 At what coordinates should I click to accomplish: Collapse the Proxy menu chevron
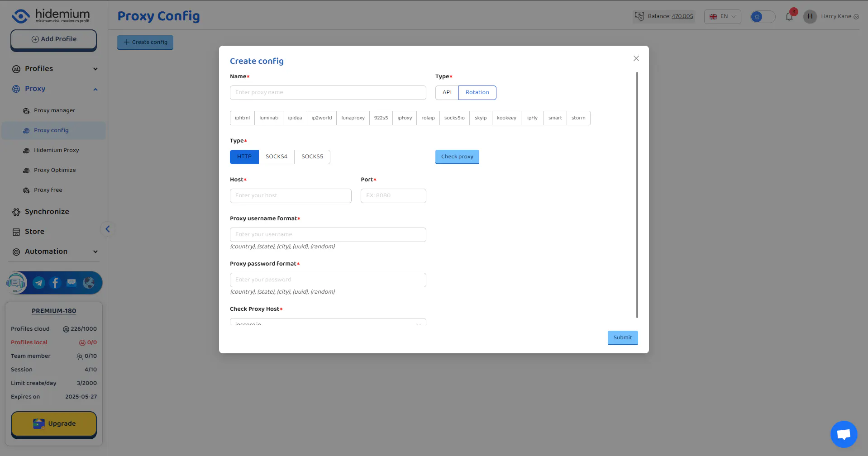(95, 89)
